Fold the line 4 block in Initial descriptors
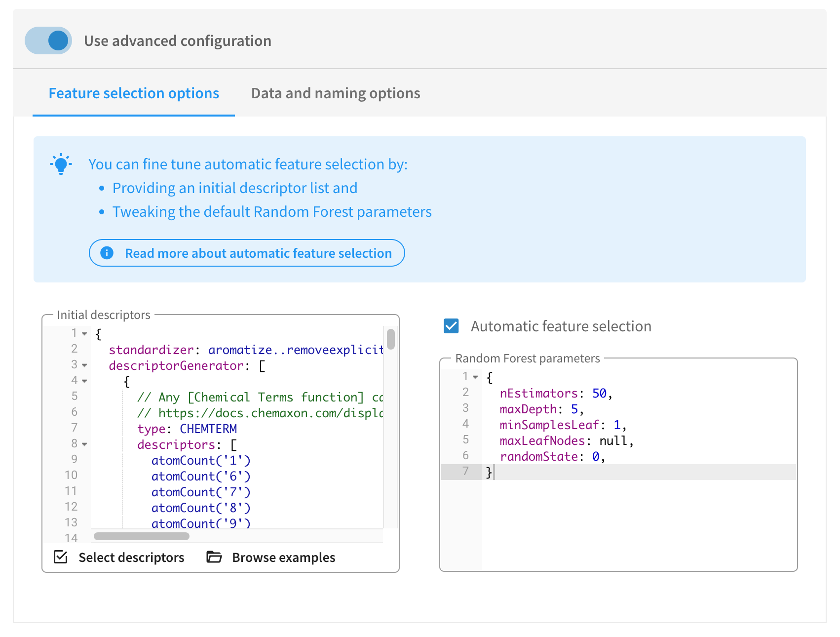 click(84, 381)
